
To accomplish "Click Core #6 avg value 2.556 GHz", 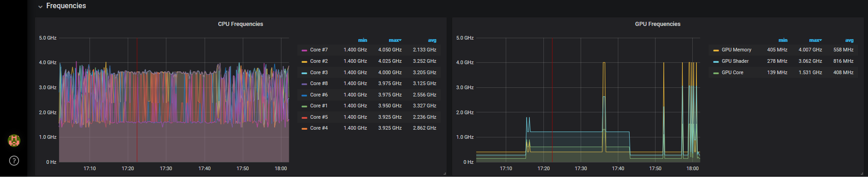I will pos(424,95).
